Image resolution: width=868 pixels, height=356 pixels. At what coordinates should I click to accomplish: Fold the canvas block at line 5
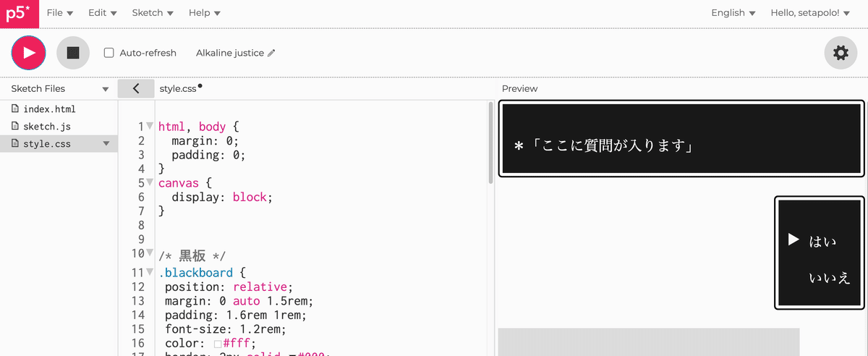pos(150,182)
